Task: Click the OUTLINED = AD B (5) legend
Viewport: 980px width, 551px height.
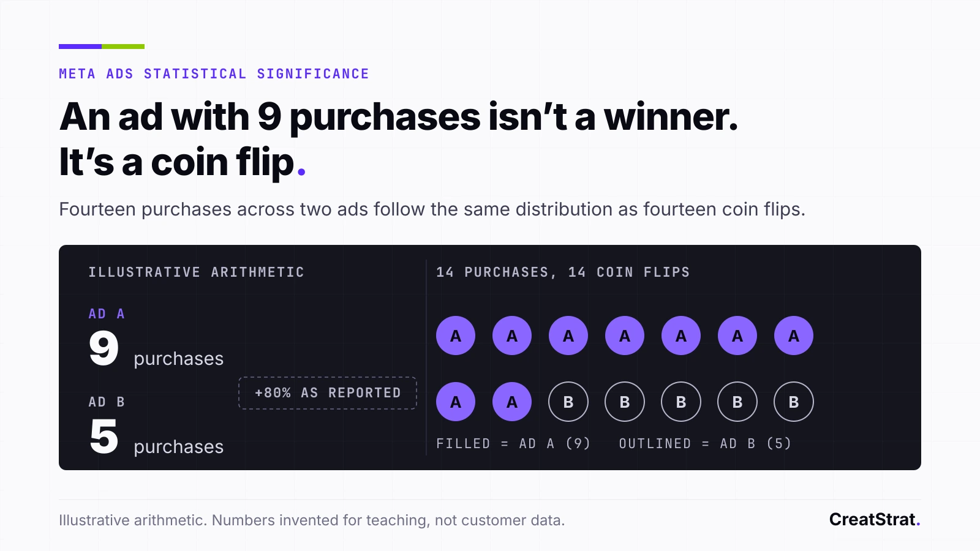Action: [x=705, y=443]
